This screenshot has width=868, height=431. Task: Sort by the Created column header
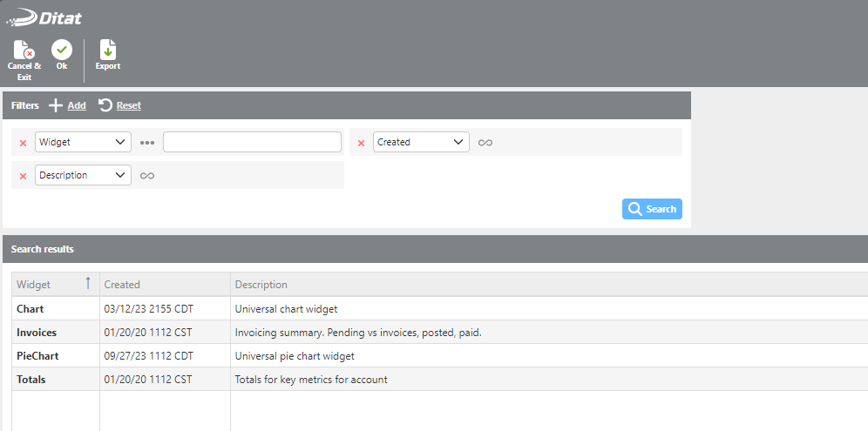click(122, 285)
